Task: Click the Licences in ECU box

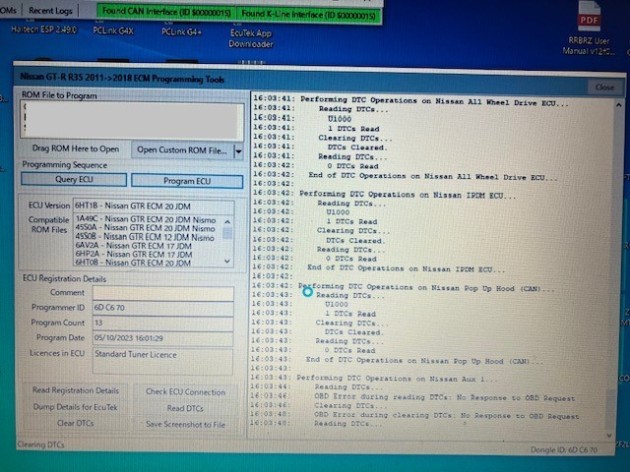Action: 163,362
